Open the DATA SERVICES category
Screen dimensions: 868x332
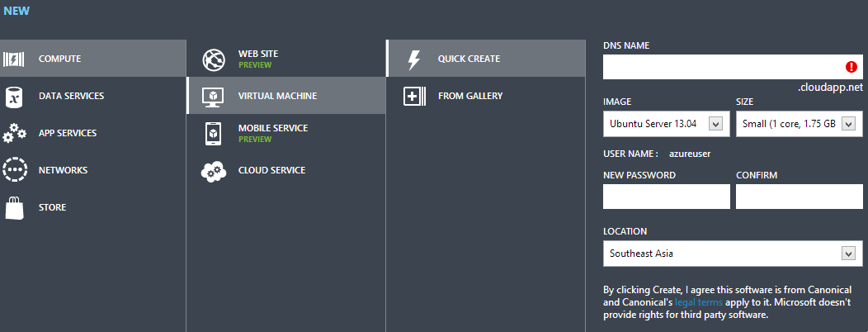pyautogui.click(x=93, y=95)
